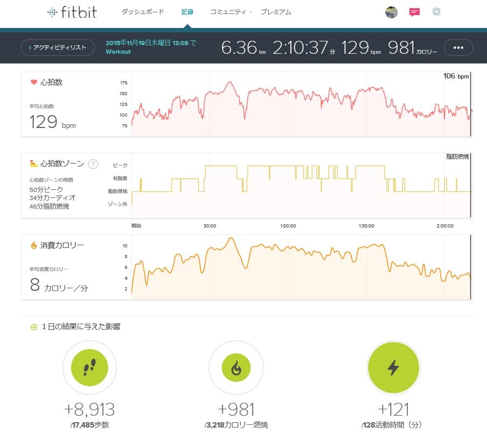This screenshot has width=487, height=448.
Task: Go back to アクティビティリスト
Action: click(x=58, y=47)
